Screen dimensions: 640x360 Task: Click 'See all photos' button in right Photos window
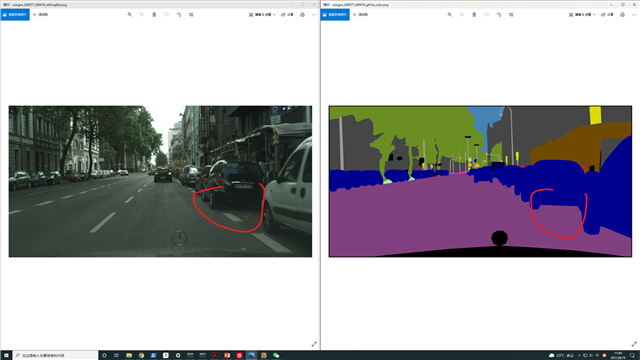coord(335,15)
